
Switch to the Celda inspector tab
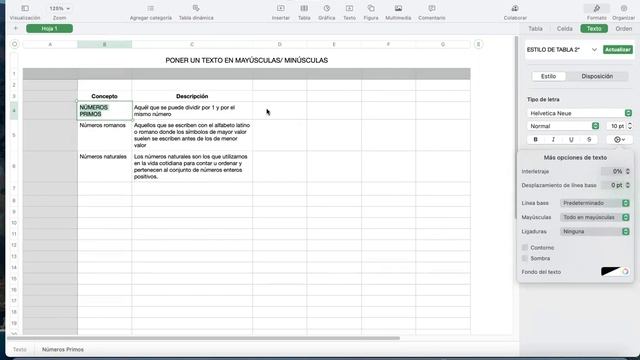564,29
